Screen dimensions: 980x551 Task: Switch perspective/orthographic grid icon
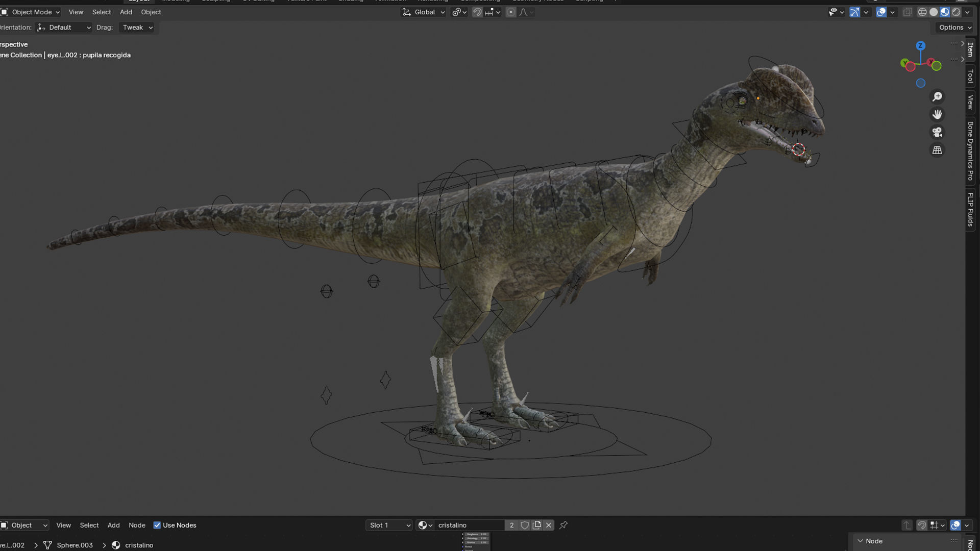937,150
